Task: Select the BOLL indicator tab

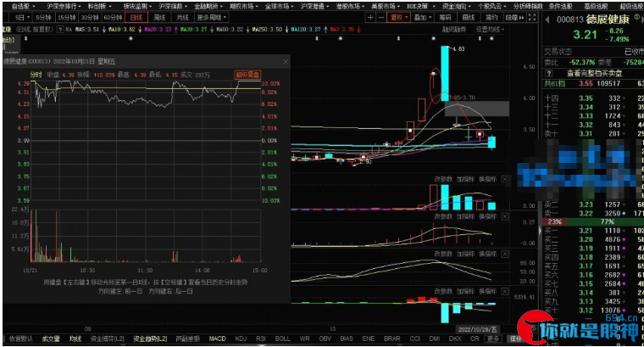Action: [x=282, y=339]
